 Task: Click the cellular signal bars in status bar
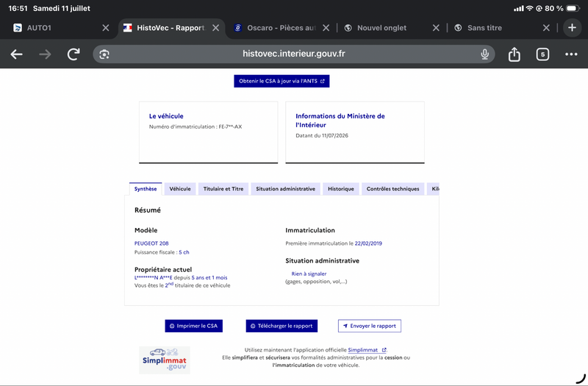coord(519,8)
